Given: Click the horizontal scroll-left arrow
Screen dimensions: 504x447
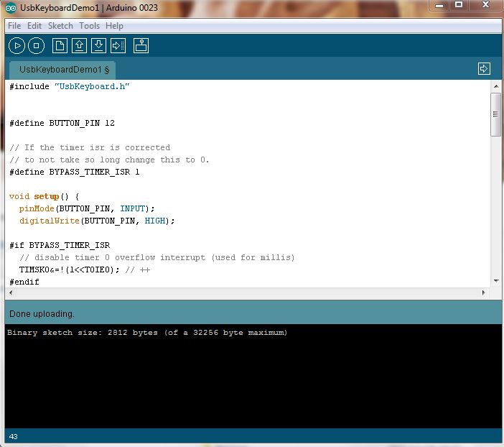Looking at the screenshot, I should (x=11, y=292).
